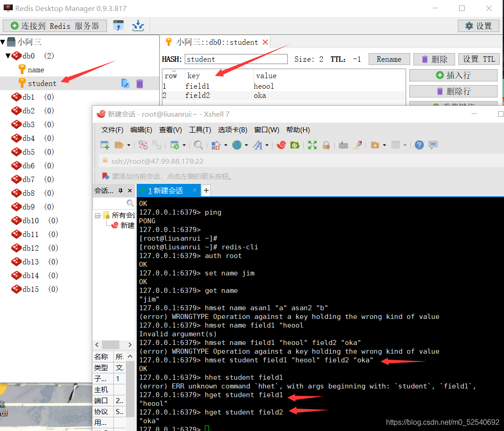
Task: Open the 工具(T) menu in Xshell
Action: (x=200, y=130)
